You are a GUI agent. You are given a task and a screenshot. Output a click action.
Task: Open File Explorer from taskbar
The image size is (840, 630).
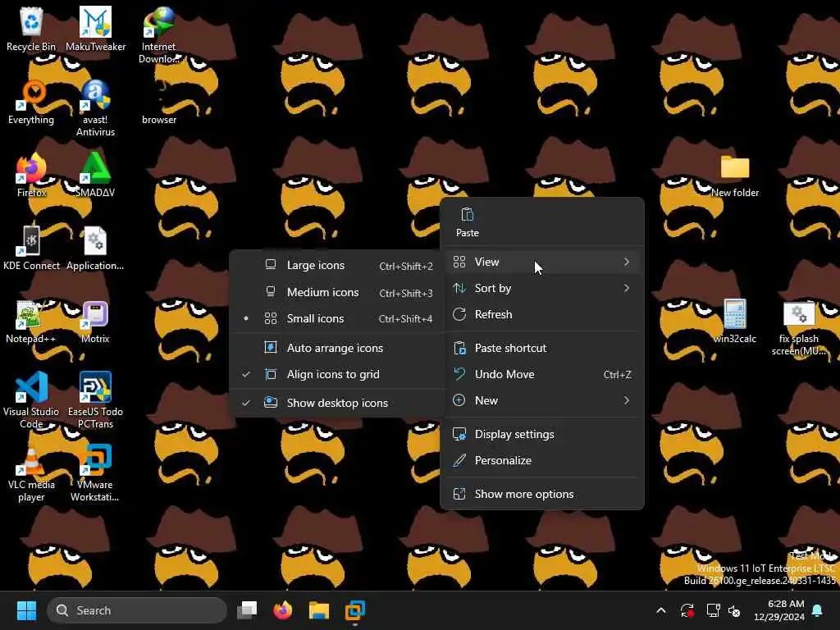tap(319, 610)
